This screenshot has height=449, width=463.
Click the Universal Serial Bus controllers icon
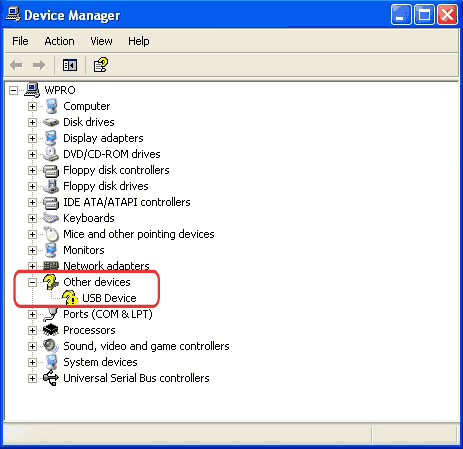point(51,378)
